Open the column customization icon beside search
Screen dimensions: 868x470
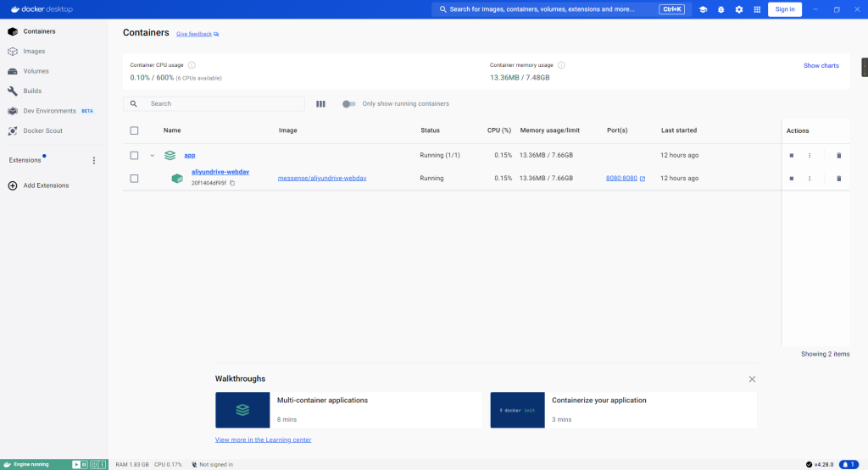pos(320,104)
